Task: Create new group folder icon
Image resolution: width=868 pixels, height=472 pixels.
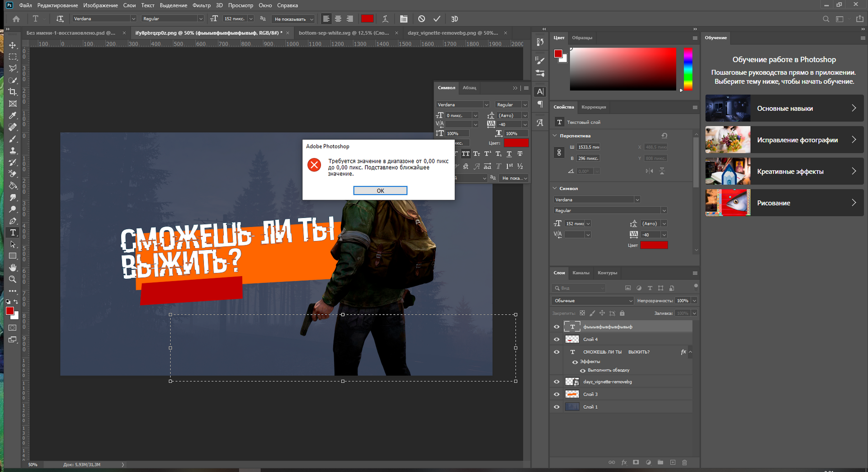Action: 660,462
